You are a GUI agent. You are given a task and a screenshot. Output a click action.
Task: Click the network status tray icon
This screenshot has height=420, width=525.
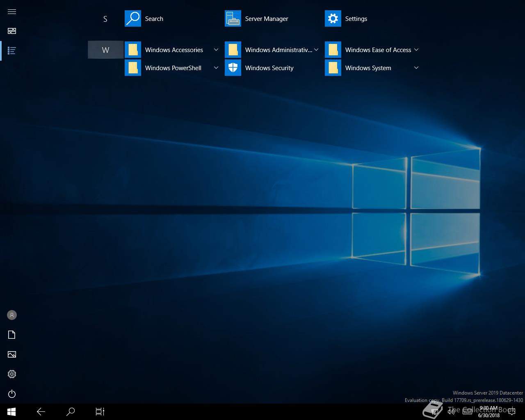point(435,411)
